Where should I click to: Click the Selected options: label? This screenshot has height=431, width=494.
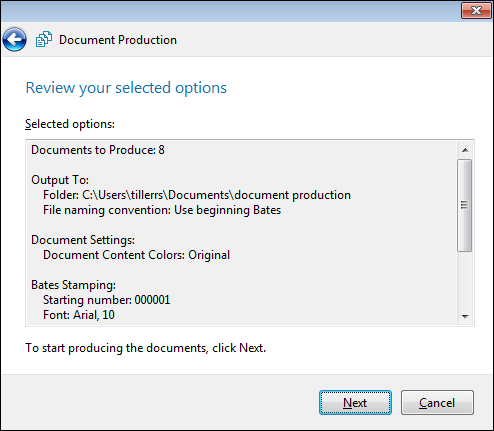point(70,124)
